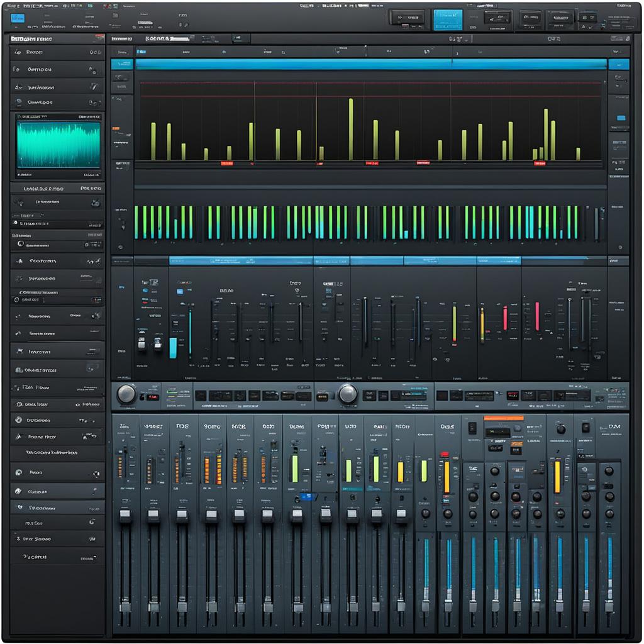The height and width of the screenshot is (644, 644).
Task: Select the second blue tab above the middle mixer
Action: click(x=331, y=261)
